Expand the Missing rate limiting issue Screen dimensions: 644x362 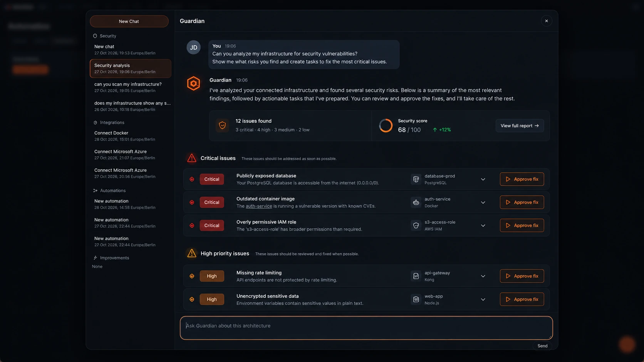(x=483, y=276)
